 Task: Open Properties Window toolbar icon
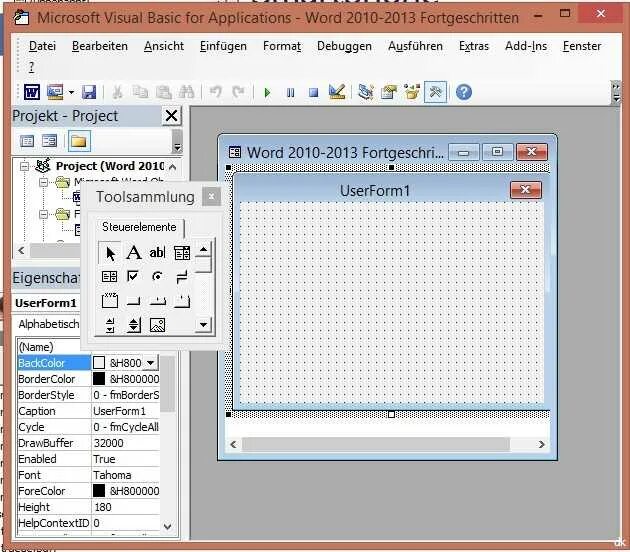[x=389, y=92]
